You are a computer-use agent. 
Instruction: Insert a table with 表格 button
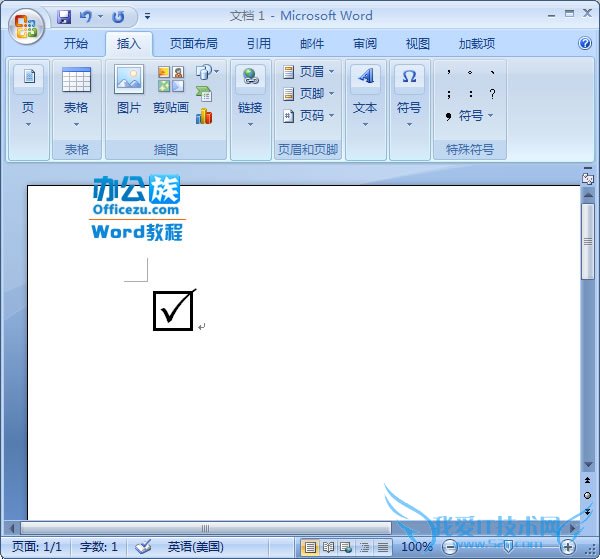(x=76, y=97)
